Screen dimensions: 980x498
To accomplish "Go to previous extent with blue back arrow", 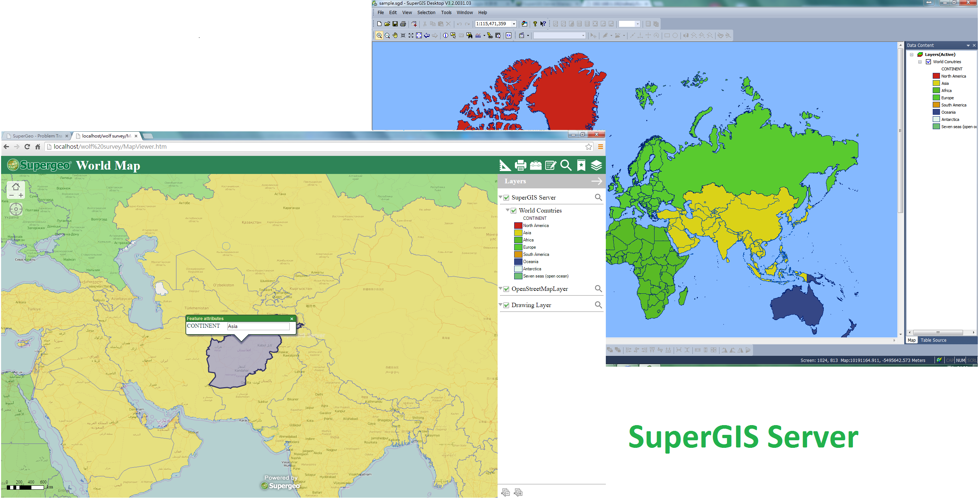I will pos(427,35).
